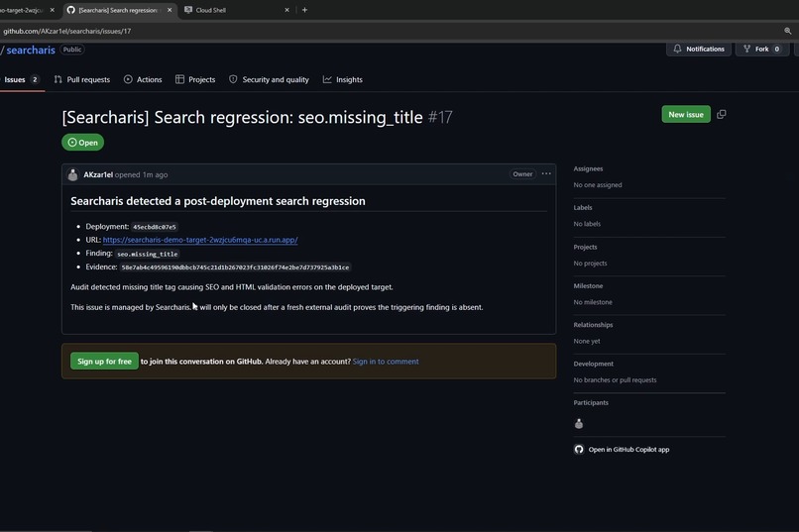Viewport: 799px width, 532px height.
Task: Click the Fork button
Action: pyautogui.click(x=761, y=49)
